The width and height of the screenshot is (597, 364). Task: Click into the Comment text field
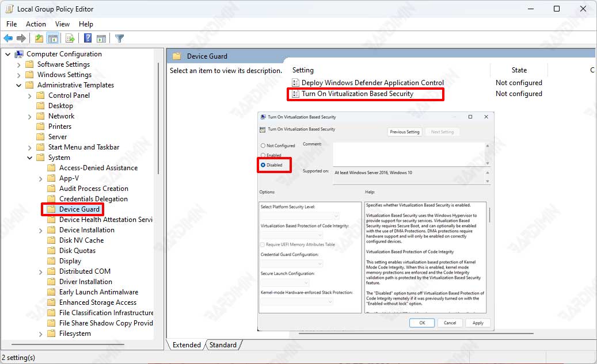click(409, 154)
